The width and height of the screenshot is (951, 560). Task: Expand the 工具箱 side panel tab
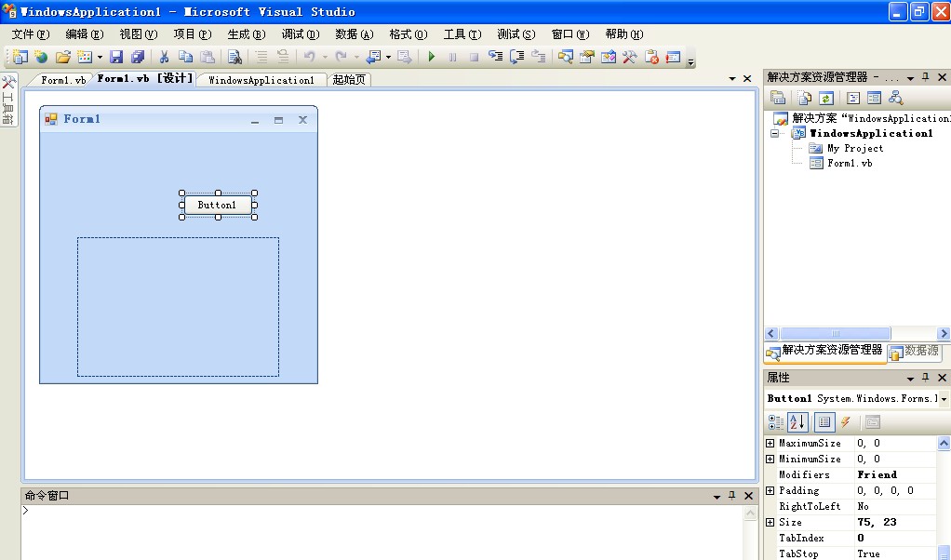[8, 100]
